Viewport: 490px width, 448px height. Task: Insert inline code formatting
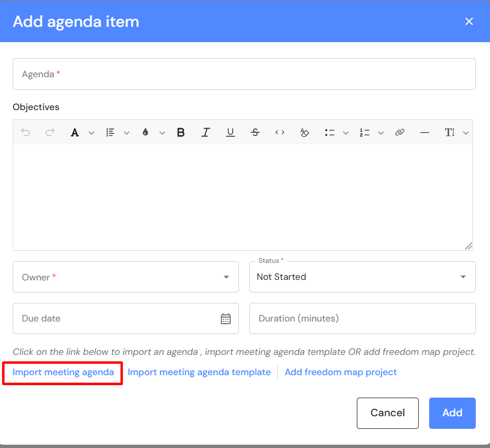coord(280,133)
